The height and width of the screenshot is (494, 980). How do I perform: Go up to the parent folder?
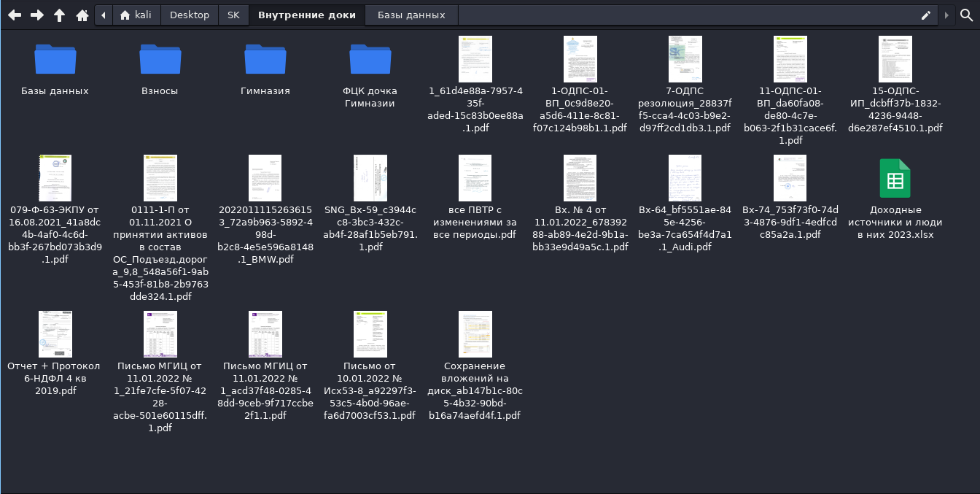point(60,15)
